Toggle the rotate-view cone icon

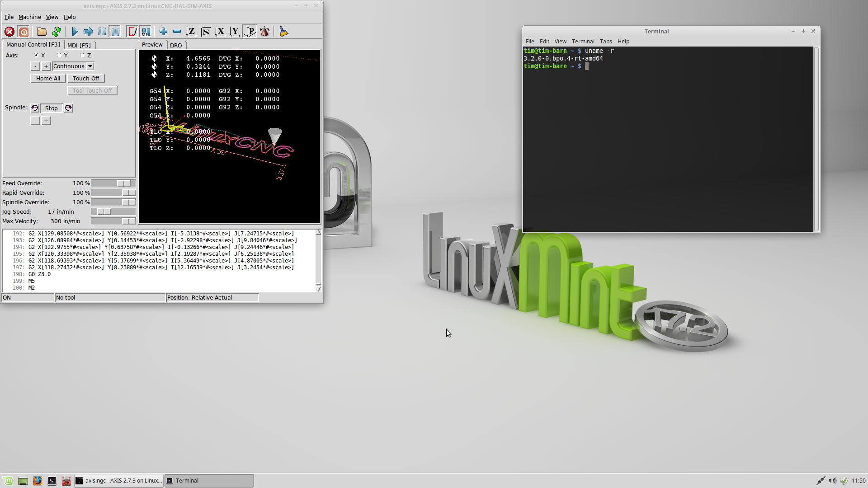point(265,32)
